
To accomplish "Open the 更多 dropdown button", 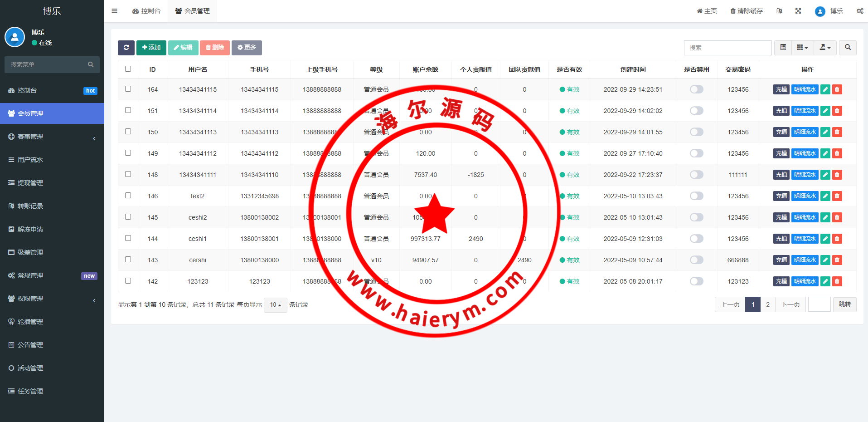I will [247, 48].
